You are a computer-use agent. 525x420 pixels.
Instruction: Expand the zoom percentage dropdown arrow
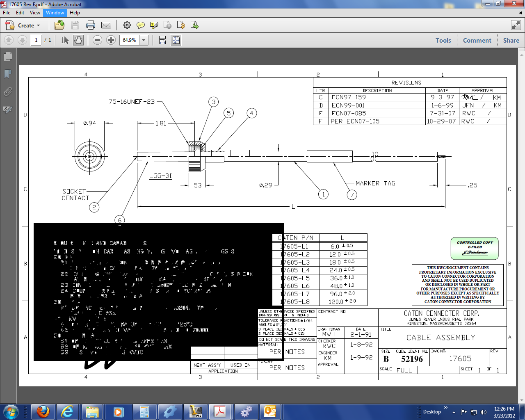coord(144,40)
